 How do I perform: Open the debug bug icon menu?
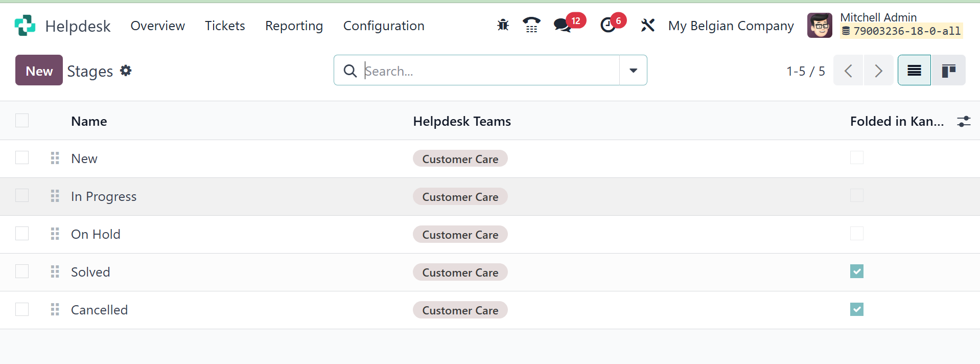(x=503, y=25)
